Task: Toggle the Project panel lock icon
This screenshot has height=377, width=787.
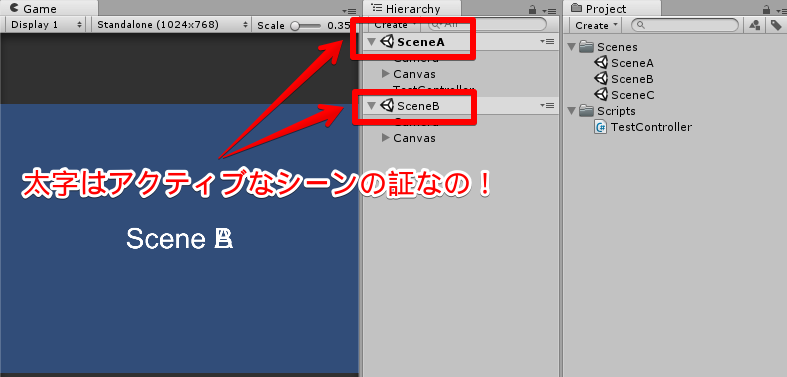Action: click(x=766, y=10)
